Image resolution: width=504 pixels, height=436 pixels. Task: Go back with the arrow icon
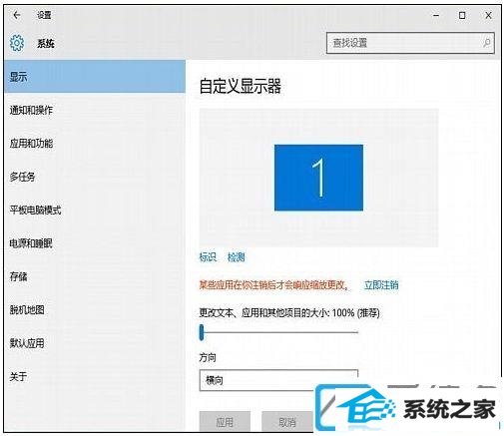17,15
